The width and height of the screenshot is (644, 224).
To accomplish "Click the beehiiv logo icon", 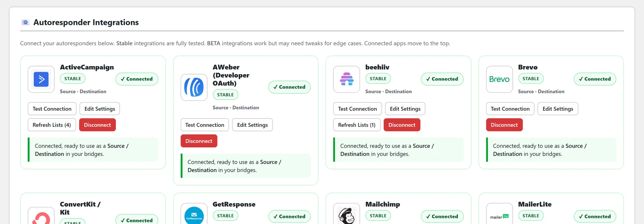I will pyautogui.click(x=347, y=79).
